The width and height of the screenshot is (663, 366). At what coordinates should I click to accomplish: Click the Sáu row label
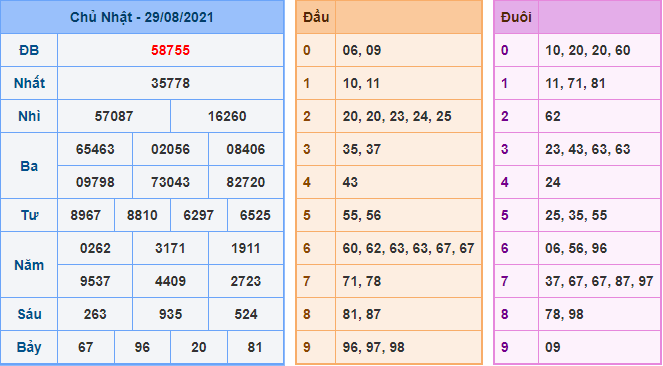point(29,314)
